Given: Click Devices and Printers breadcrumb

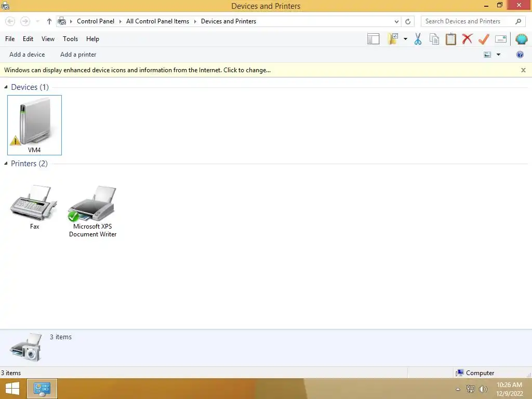Looking at the screenshot, I should point(229,21).
